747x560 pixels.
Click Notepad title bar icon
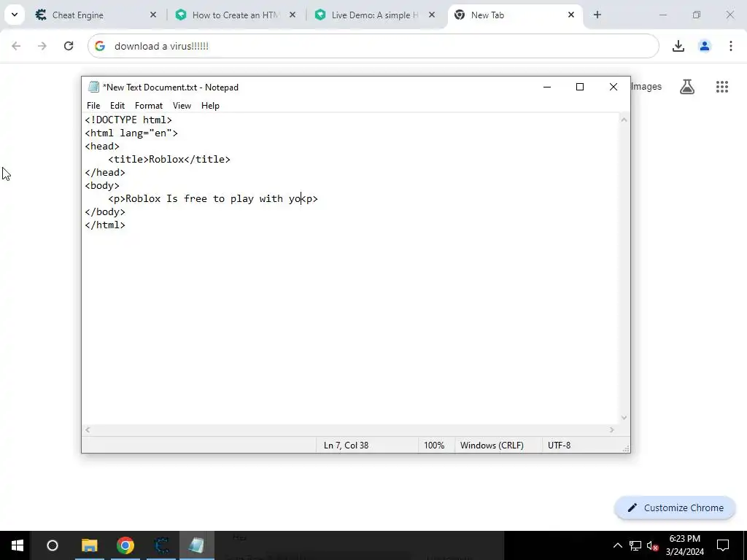93,87
